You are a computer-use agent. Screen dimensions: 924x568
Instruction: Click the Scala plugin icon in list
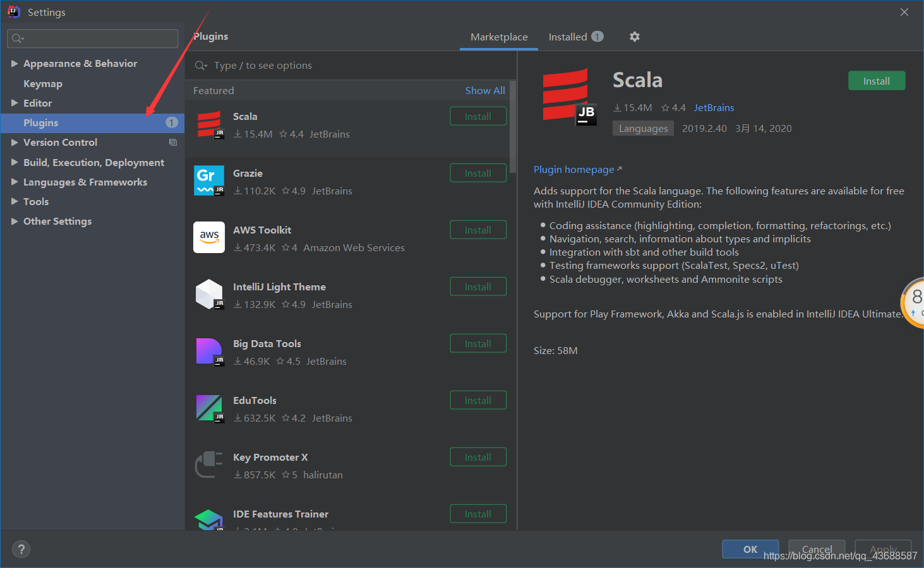pos(209,124)
